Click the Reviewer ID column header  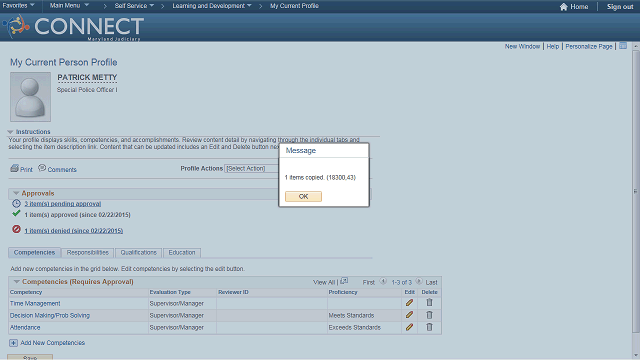233,292
